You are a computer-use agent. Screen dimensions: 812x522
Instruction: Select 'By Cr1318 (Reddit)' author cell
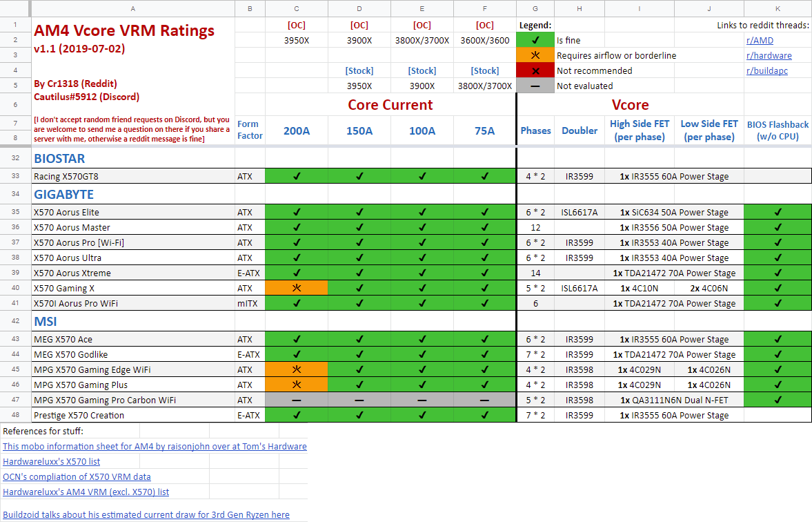click(75, 84)
